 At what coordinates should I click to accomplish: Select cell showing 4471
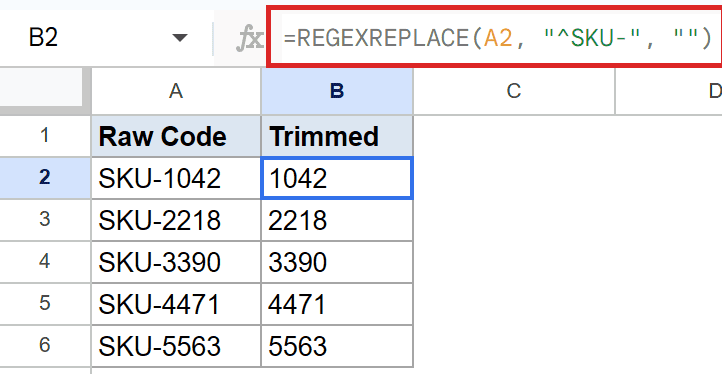tap(337, 304)
